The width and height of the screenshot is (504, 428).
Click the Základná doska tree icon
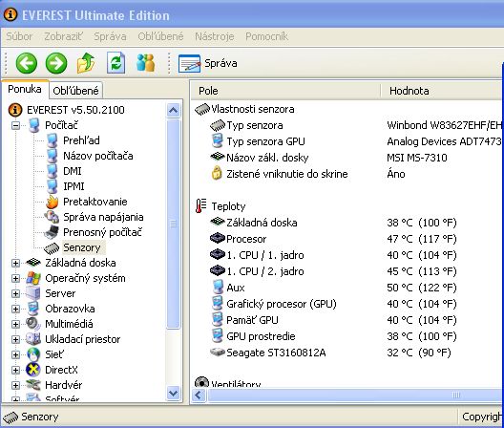(x=33, y=263)
